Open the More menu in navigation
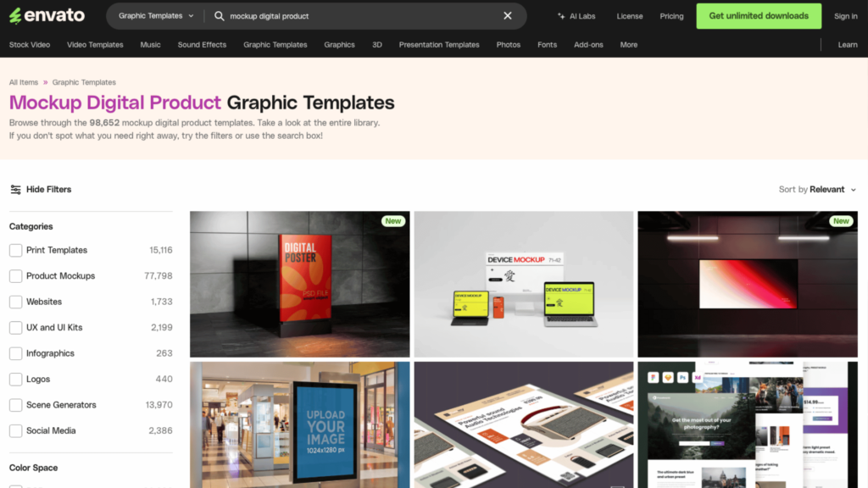Image resolution: width=868 pixels, height=488 pixels. coord(628,45)
